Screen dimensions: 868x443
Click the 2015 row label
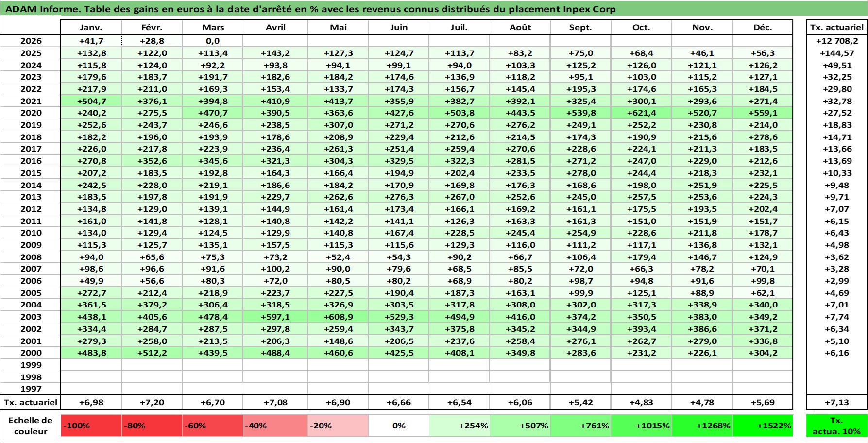[x=31, y=173]
